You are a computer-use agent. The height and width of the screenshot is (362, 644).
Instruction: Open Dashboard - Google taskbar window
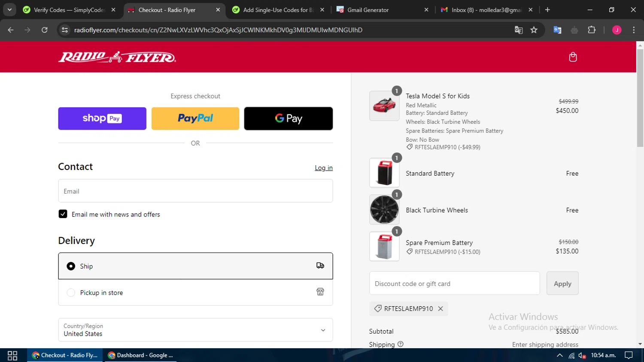tap(140, 355)
